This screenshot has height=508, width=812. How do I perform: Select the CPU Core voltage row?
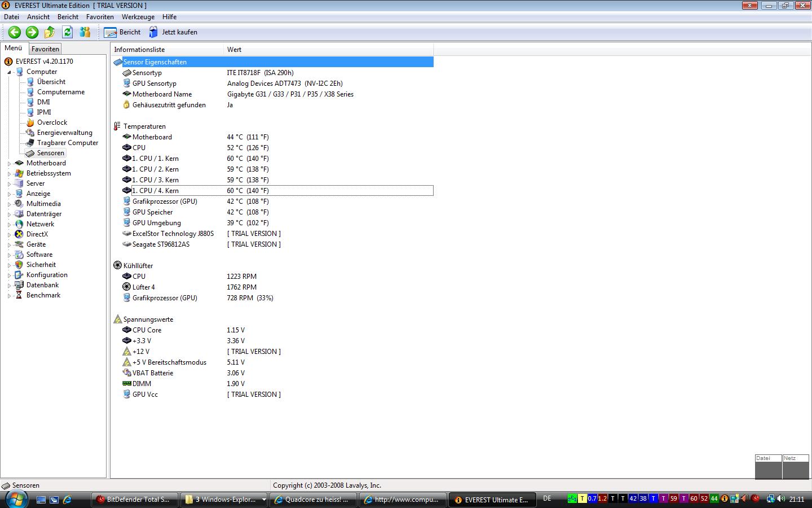(277, 330)
